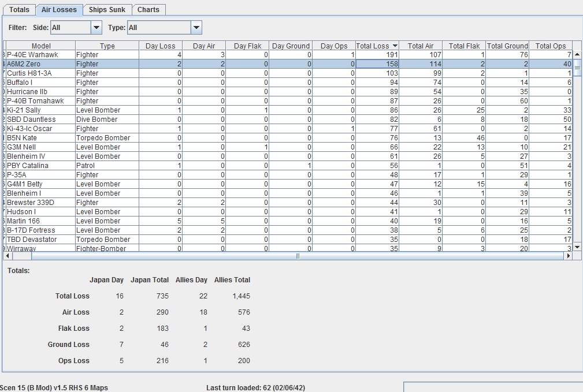Click Total Ops value 50 for SBD Dauntless
This screenshot has width=583, height=392.
(x=551, y=120)
